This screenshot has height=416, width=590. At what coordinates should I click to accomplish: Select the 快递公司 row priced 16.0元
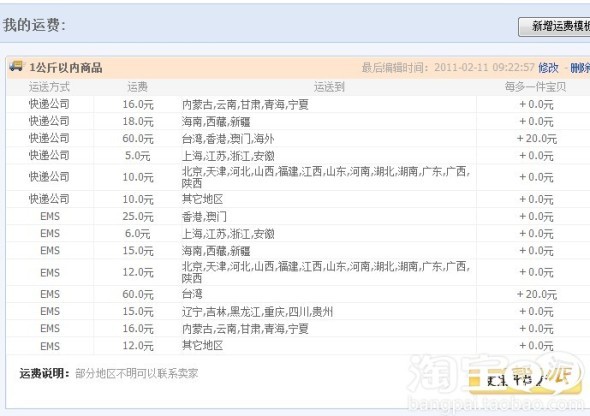298,104
